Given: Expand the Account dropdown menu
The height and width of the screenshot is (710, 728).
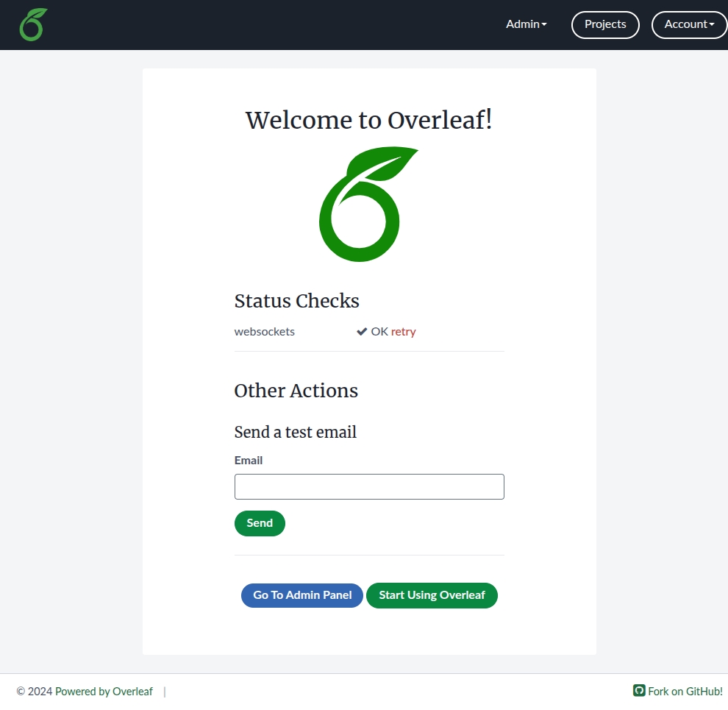Looking at the screenshot, I should (690, 24).
